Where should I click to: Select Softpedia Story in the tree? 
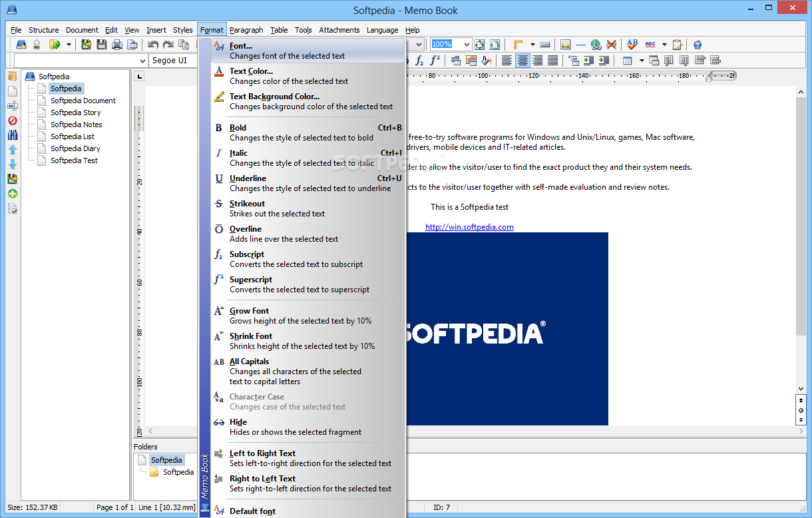(76, 113)
